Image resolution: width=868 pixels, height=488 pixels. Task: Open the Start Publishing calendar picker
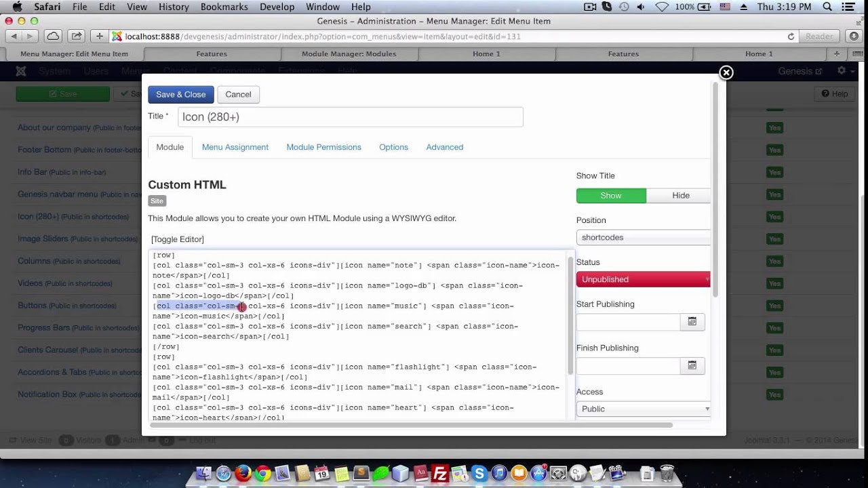point(692,322)
